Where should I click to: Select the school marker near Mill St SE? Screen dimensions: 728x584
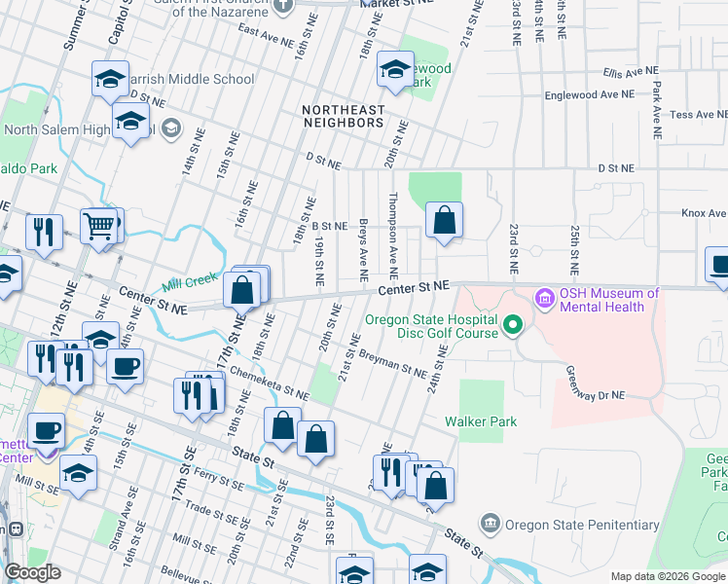(x=79, y=474)
